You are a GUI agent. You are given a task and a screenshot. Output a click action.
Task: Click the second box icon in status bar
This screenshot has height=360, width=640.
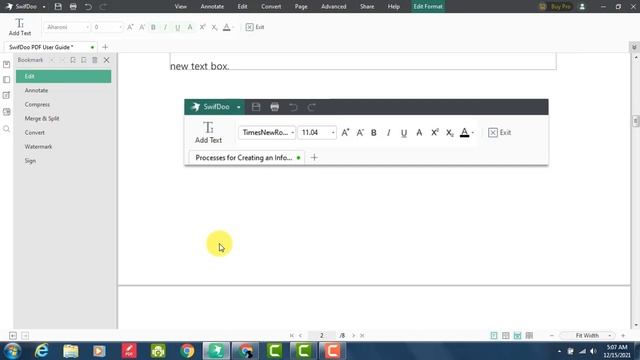(25, 336)
